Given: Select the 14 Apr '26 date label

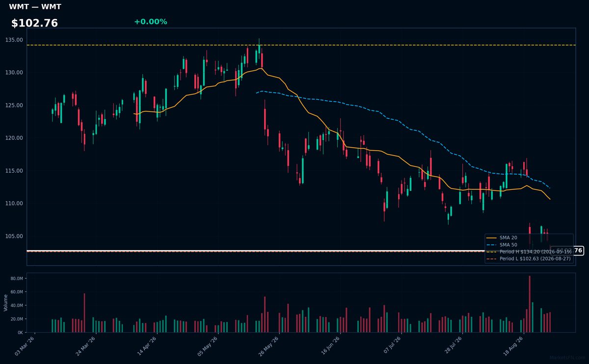Looking at the screenshot, I should 146,346.
